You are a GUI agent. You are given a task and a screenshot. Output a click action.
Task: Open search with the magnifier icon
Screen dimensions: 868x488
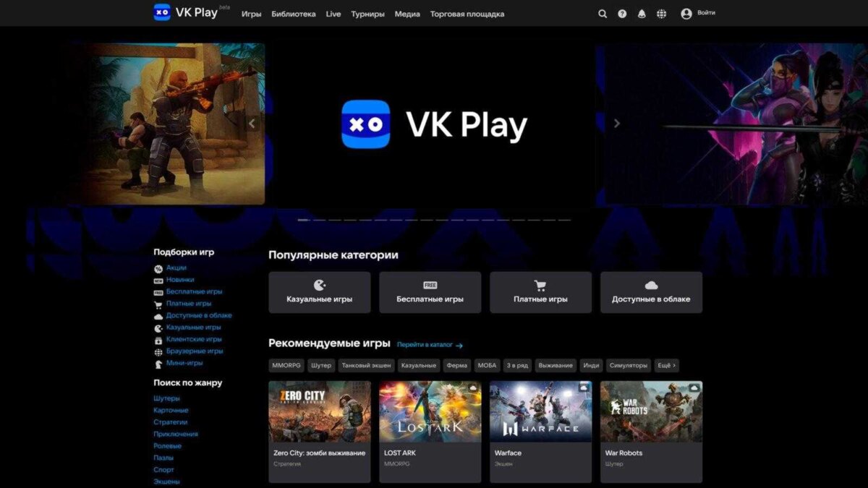tap(603, 13)
